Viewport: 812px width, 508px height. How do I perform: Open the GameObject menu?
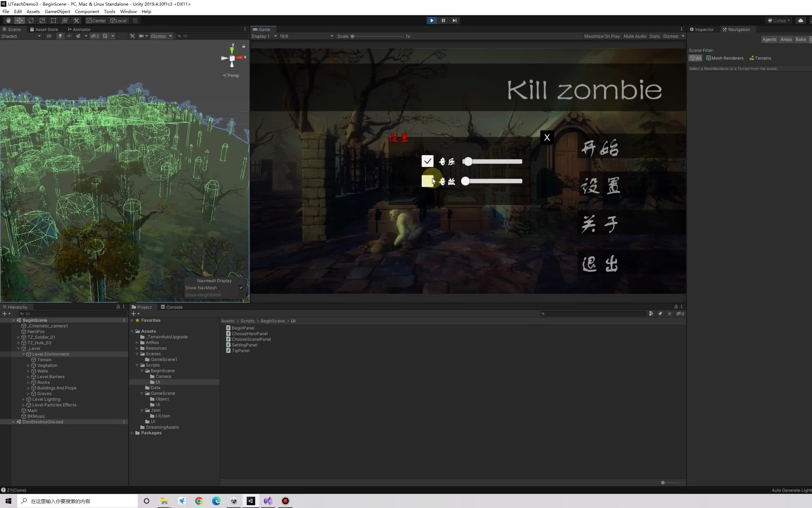click(x=57, y=11)
